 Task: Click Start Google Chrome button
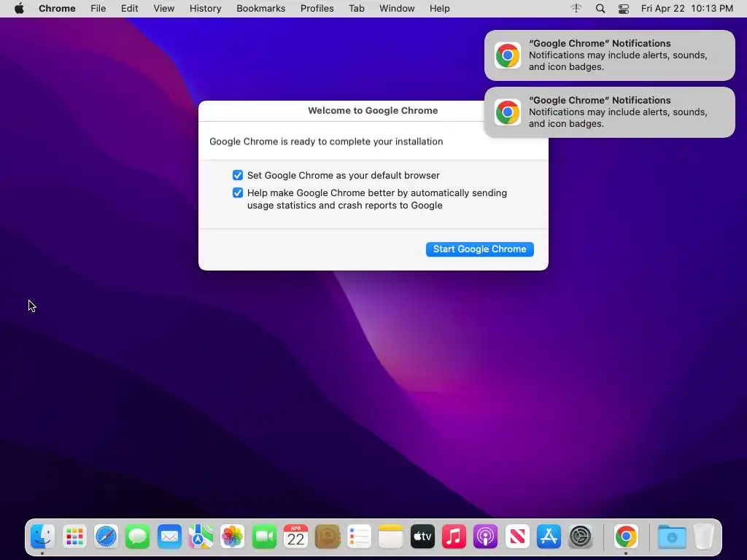[x=480, y=249]
